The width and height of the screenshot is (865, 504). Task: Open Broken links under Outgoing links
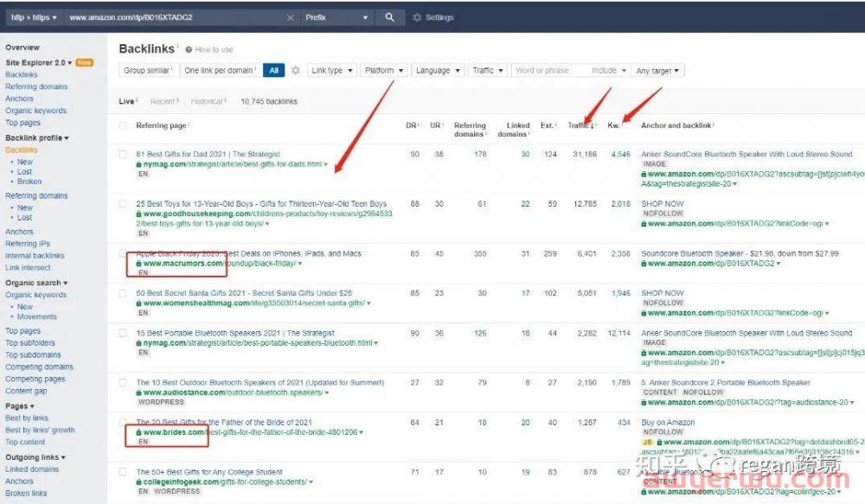coord(26,494)
